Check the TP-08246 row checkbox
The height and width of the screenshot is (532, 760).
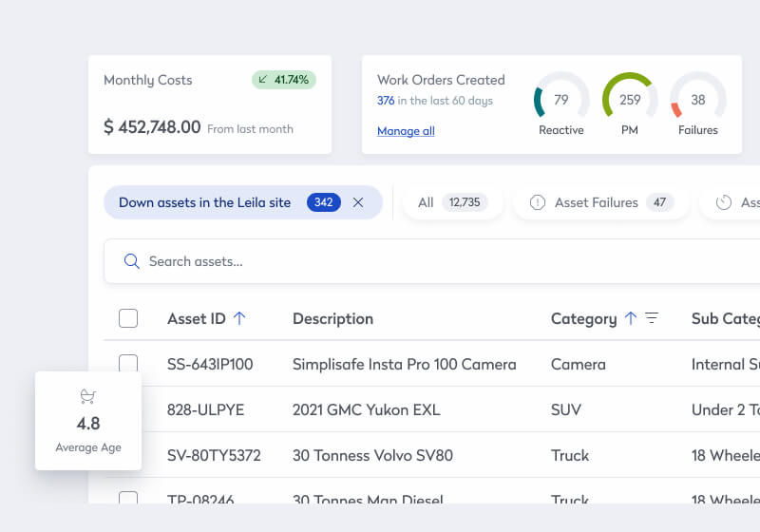pos(128,498)
